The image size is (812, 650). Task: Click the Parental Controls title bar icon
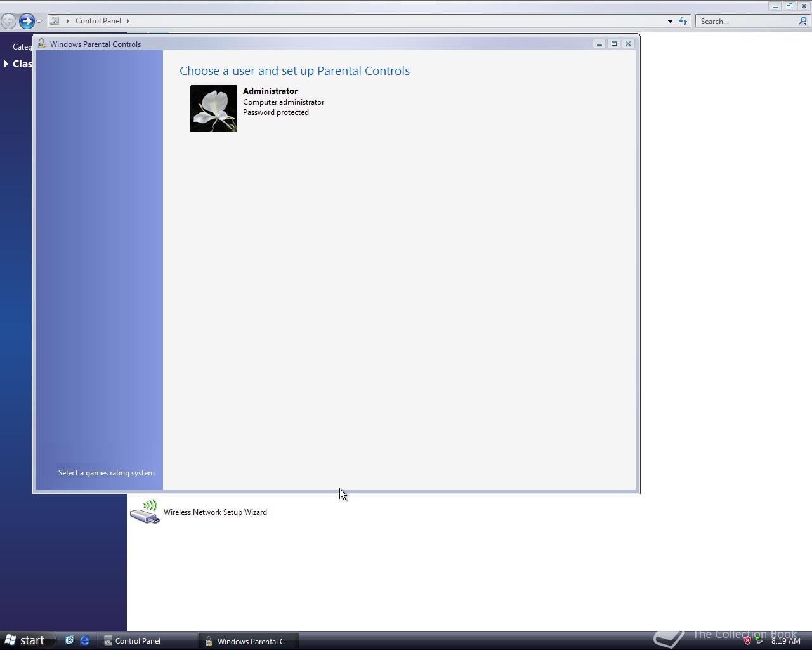(x=42, y=44)
